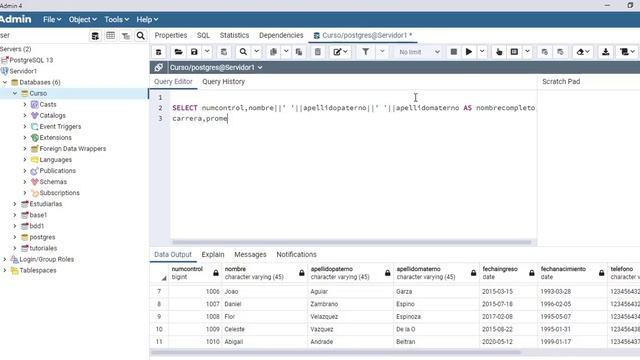
Task: Switch to the Query History tab
Action: point(223,82)
